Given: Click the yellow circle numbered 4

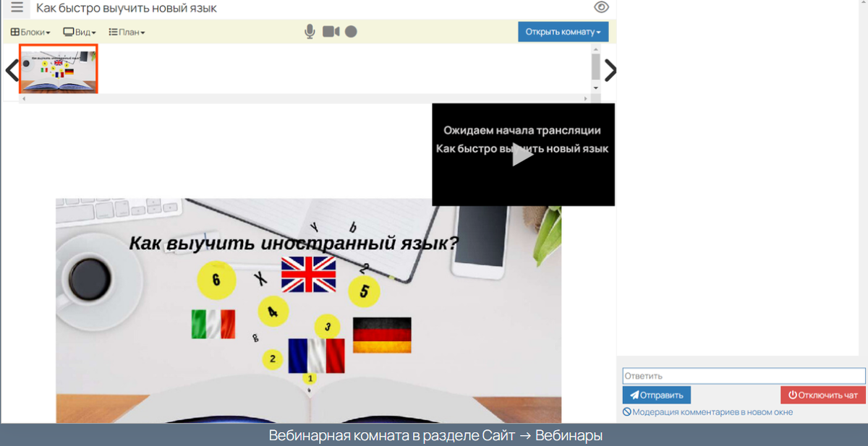Looking at the screenshot, I should pyautogui.click(x=273, y=312).
